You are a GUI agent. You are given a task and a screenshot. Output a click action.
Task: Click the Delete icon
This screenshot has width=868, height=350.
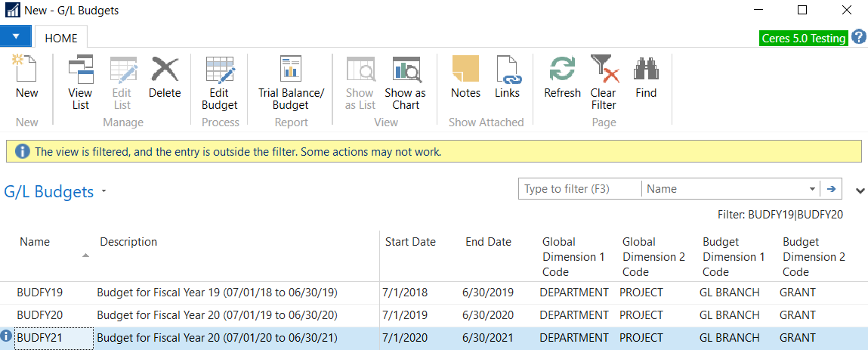click(x=164, y=79)
